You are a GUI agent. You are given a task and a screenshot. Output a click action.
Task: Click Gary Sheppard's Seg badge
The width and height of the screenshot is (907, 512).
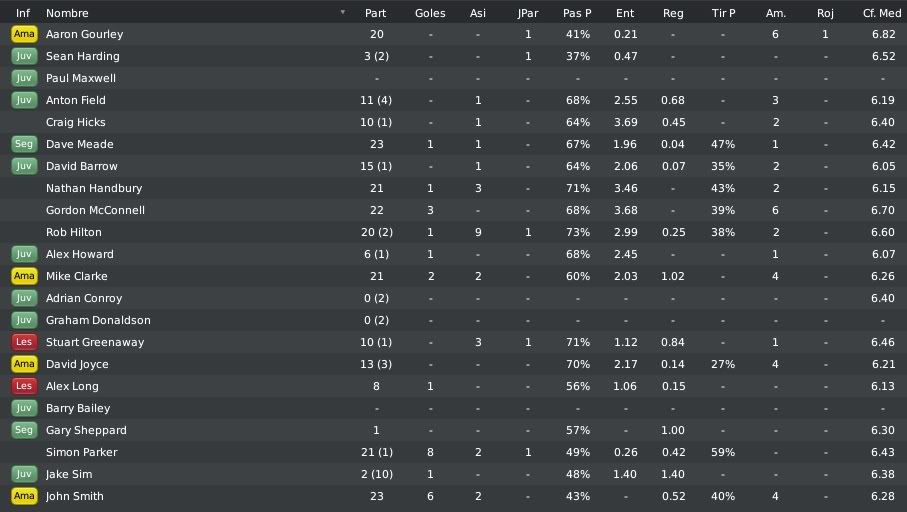click(x=24, y=430)
